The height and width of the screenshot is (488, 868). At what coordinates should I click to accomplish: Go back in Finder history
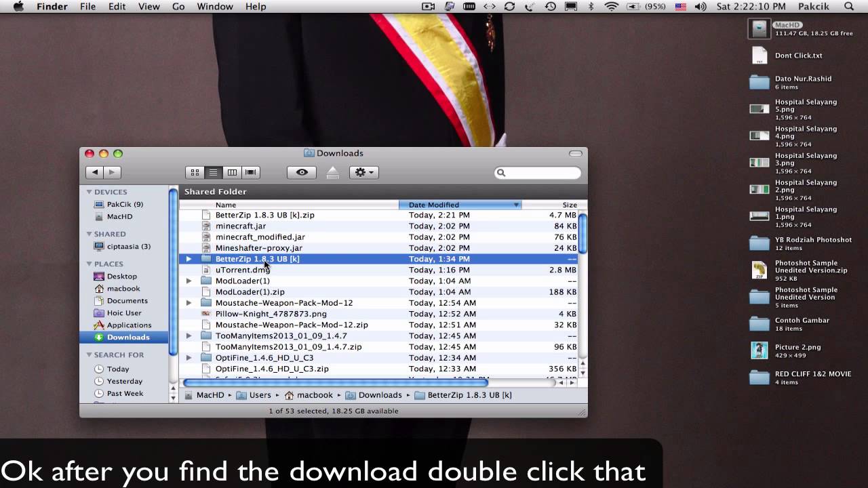pyautogui.click(x=95, y=173)
